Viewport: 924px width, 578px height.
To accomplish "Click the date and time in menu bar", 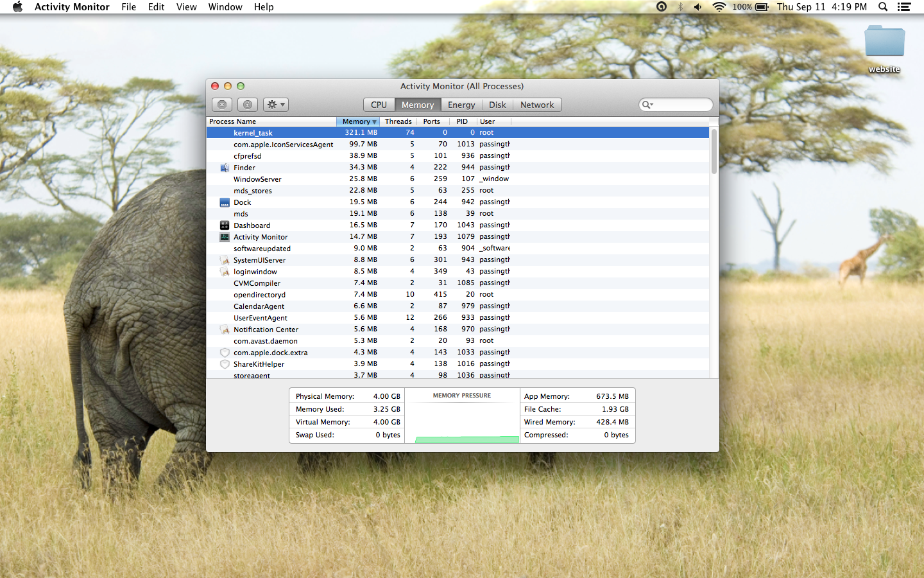I will point(821,7).
